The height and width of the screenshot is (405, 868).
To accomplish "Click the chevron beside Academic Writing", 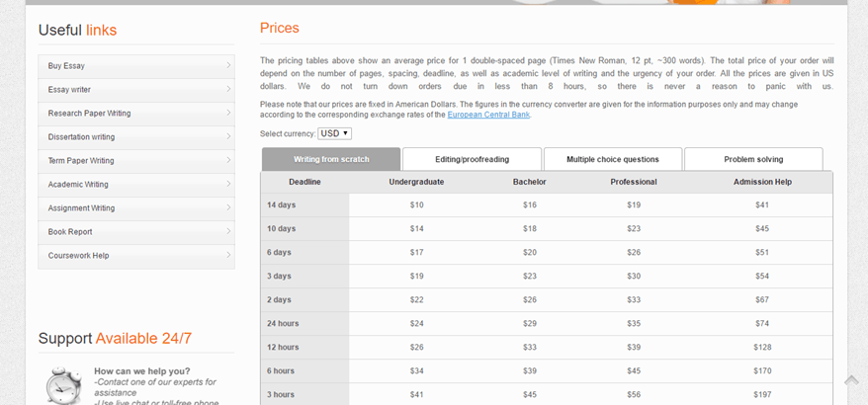I will click(228, 185).
